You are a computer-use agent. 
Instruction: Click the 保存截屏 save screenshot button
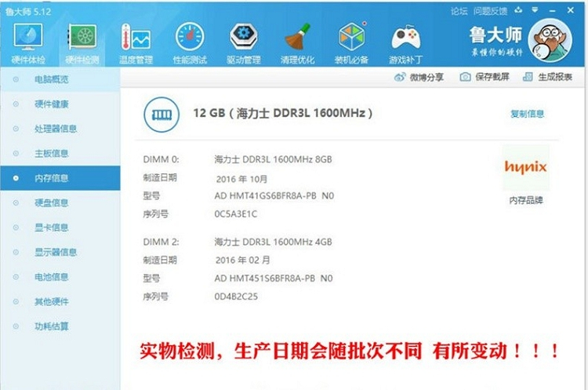485,77
